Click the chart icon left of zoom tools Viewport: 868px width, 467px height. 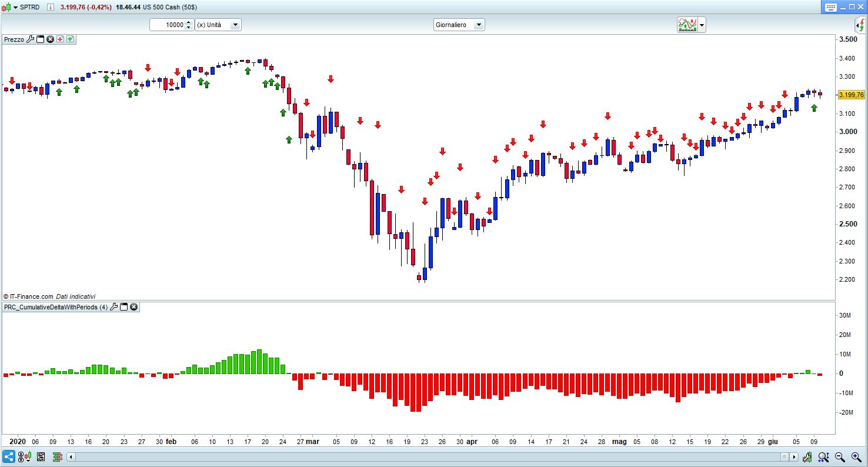809,456
